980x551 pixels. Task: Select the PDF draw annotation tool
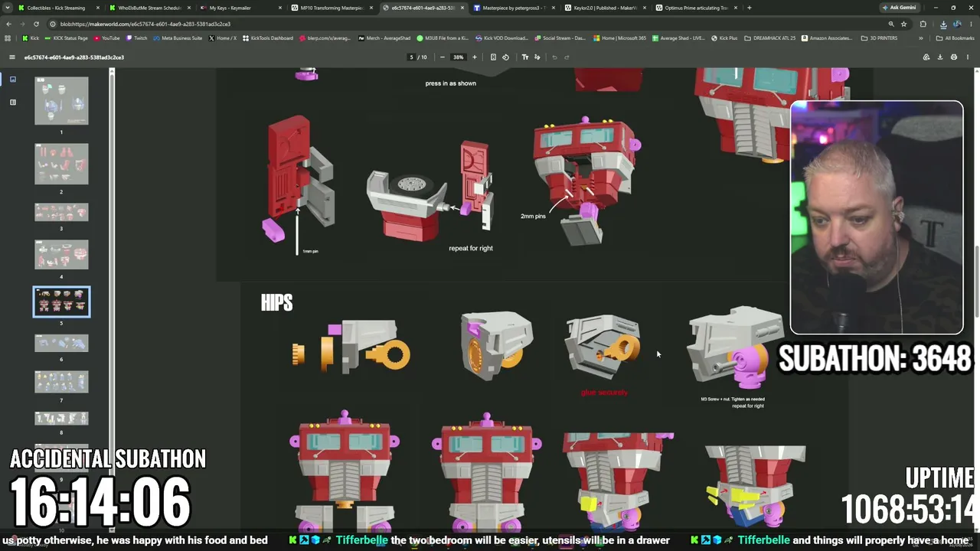coord(537,57)
